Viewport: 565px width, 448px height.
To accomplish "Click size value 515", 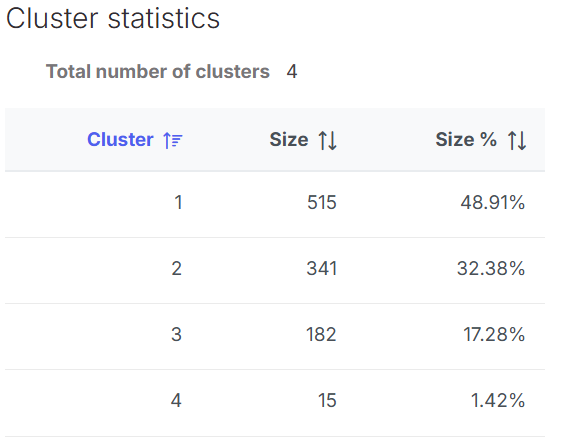I will click(x=322, y=202).
